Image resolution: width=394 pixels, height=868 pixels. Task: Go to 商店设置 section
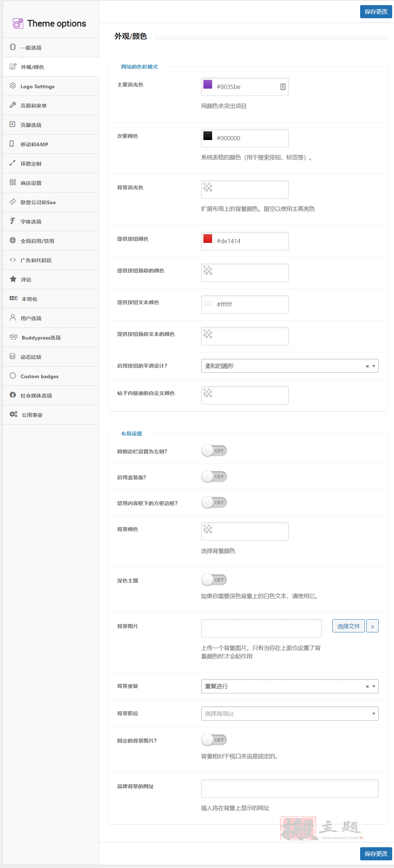51,183
